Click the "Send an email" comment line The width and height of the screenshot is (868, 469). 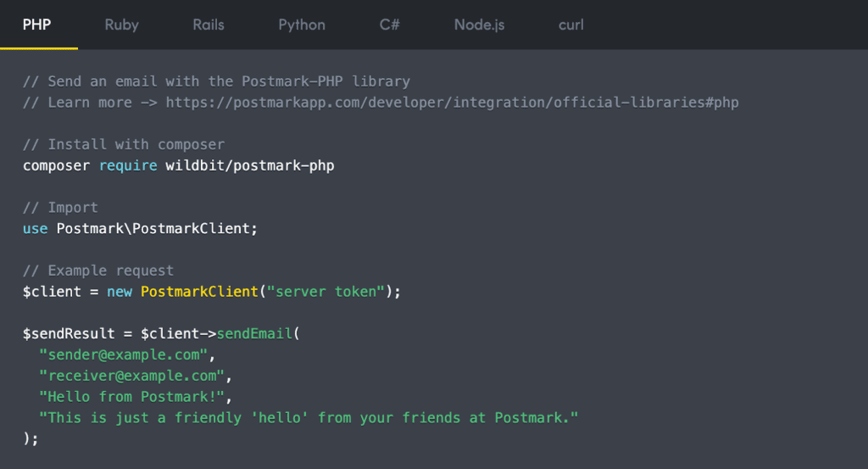tap(216, 81)
